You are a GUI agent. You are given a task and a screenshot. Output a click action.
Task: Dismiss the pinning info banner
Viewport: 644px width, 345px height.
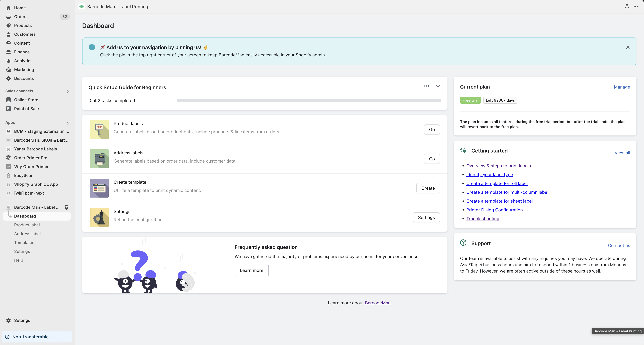point(628,47)
